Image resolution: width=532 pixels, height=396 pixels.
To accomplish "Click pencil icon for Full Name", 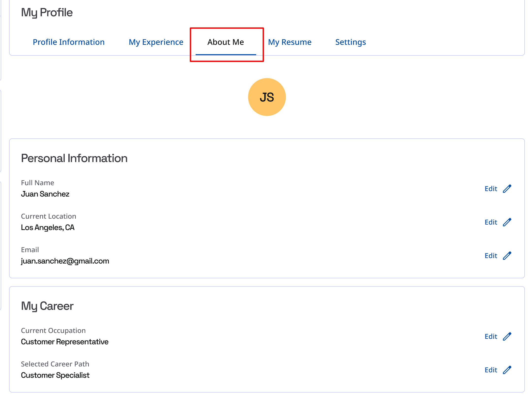I will 507,189.
